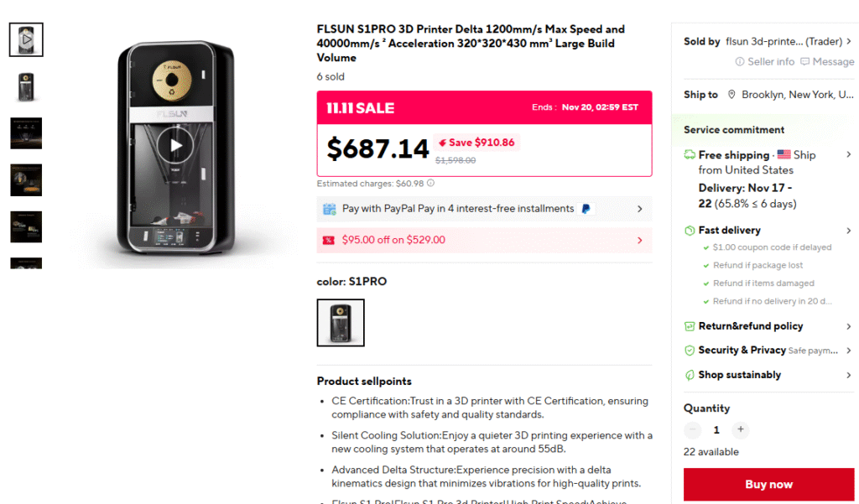Decrease quantity with minus button
This screenshot has height=504, width=859.
click(693, 430)
